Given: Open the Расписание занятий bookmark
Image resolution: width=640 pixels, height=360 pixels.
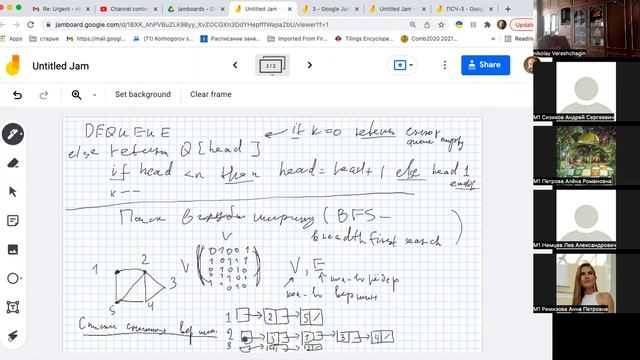Looking at the screenshot, I should click(230, 38).
